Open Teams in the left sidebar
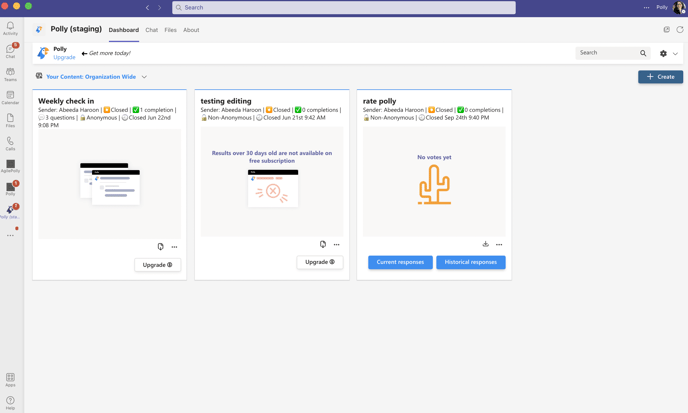 (10, 74)
